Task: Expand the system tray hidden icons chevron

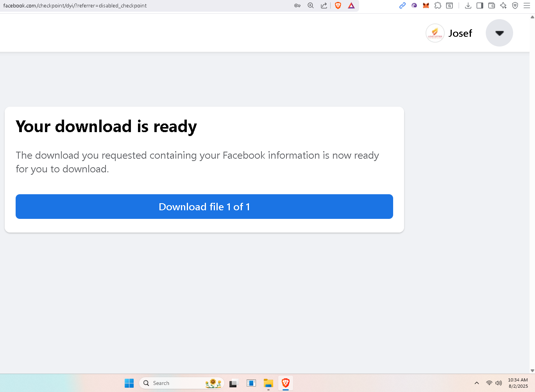Action: pyautogui.click(x=477, y=383)
